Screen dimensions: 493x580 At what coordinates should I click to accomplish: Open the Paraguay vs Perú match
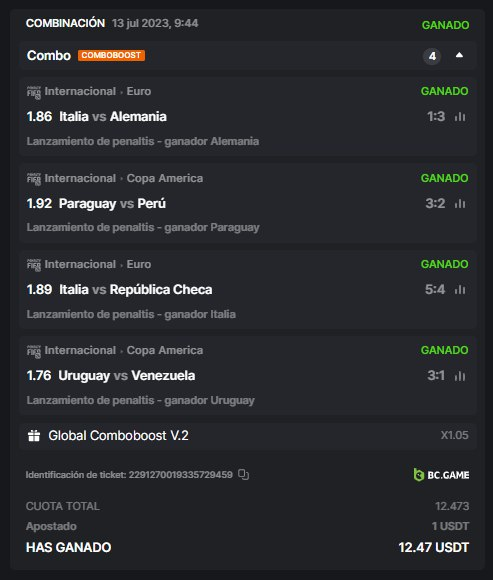pyautogui.click(x=112, y=203)
